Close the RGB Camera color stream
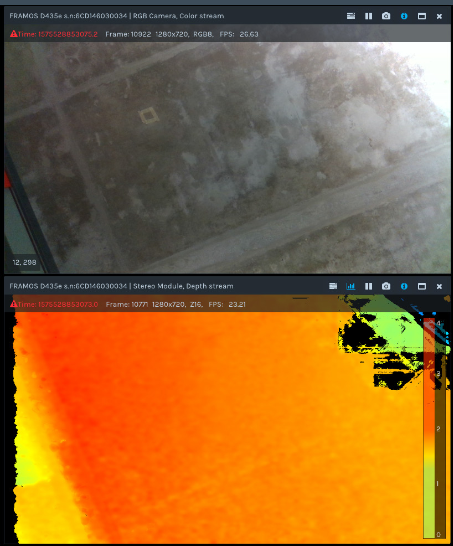The image size is (453, 546). click(x=439, y=16)
